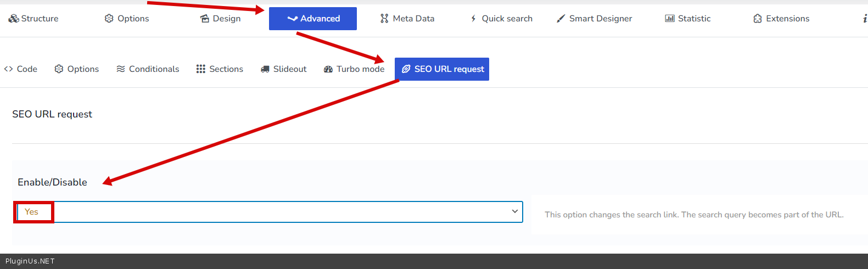Viewport: 868px width, 269px height.
Task: Click the cubes icon beside Structure
Action: (13, 19)
